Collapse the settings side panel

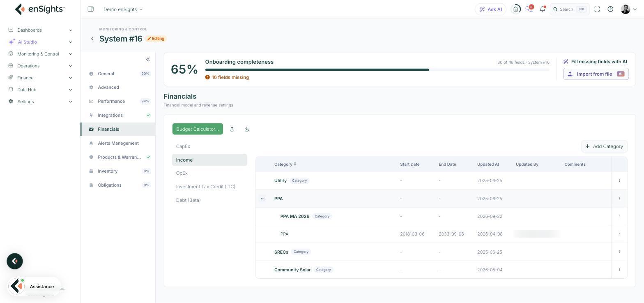[148, 59]
